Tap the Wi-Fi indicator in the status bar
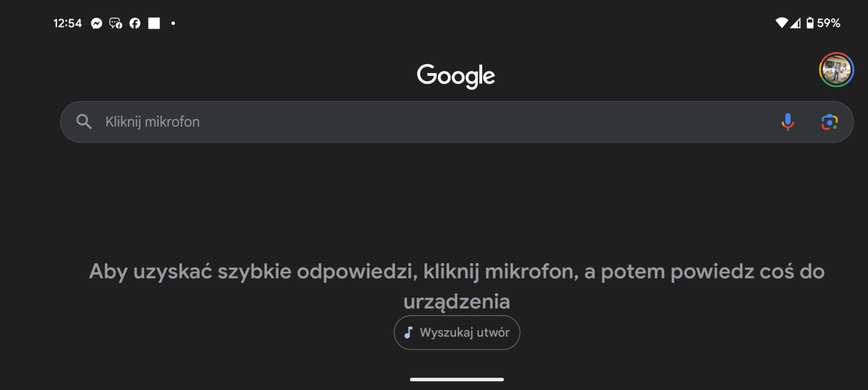 coord(781,23)
